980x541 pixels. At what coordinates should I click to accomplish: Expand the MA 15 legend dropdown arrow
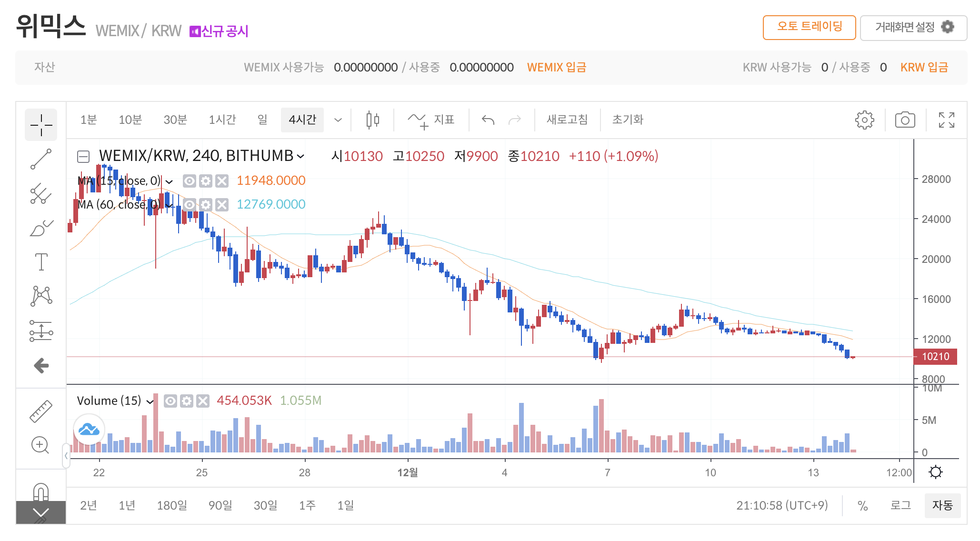point(169,181)
